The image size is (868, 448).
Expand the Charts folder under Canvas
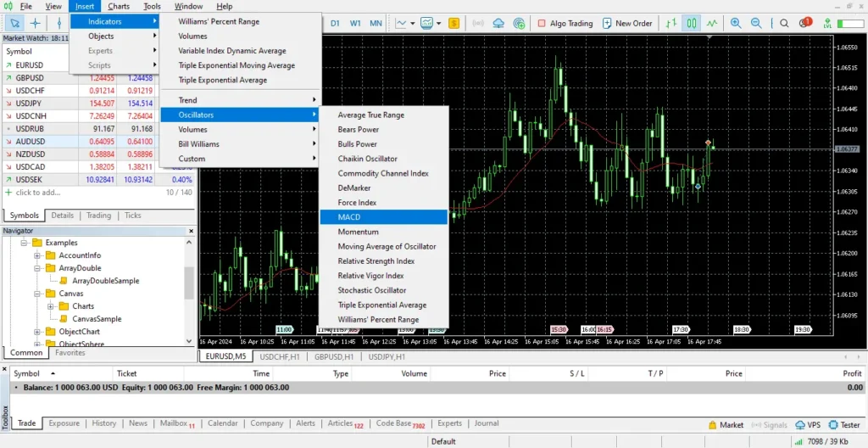click(x=50, y=306)
